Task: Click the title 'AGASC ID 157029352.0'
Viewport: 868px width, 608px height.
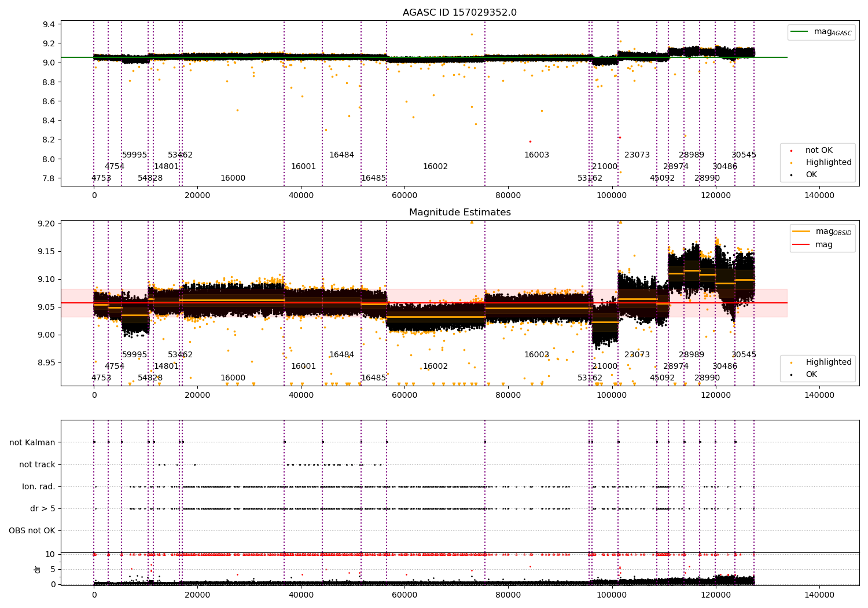Action: coord(459,13)
